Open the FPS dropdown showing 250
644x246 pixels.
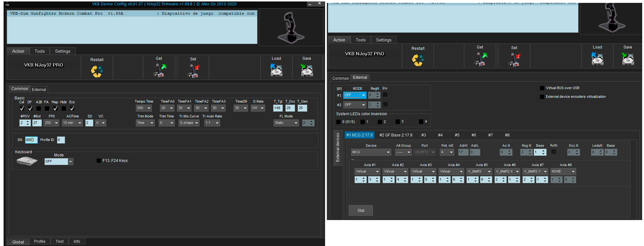(x=51, y=123)
